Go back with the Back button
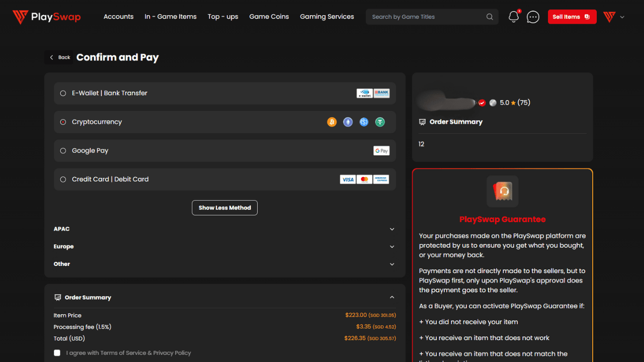Viewport: 644px width, 362px height. (x=59, y=57)
